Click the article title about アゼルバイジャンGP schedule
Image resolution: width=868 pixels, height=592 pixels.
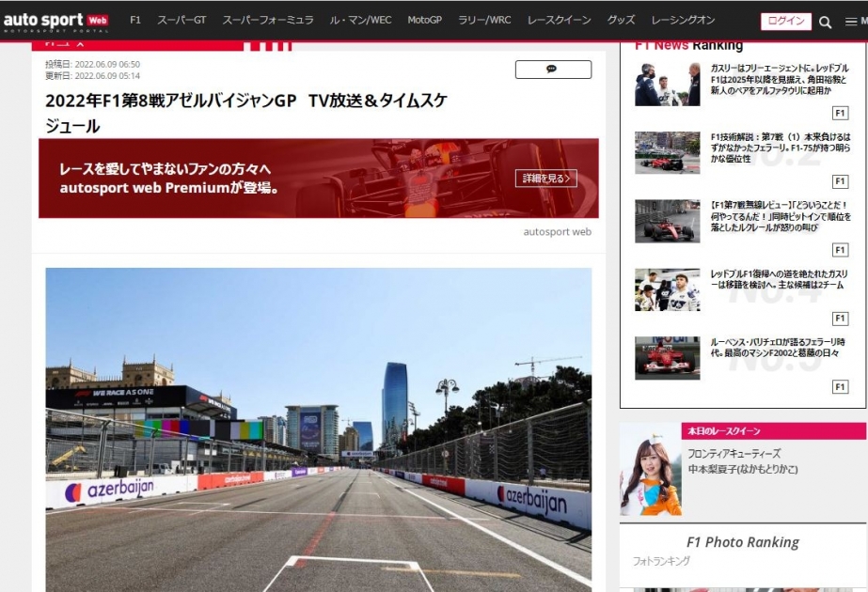click(x=245, y=113)
